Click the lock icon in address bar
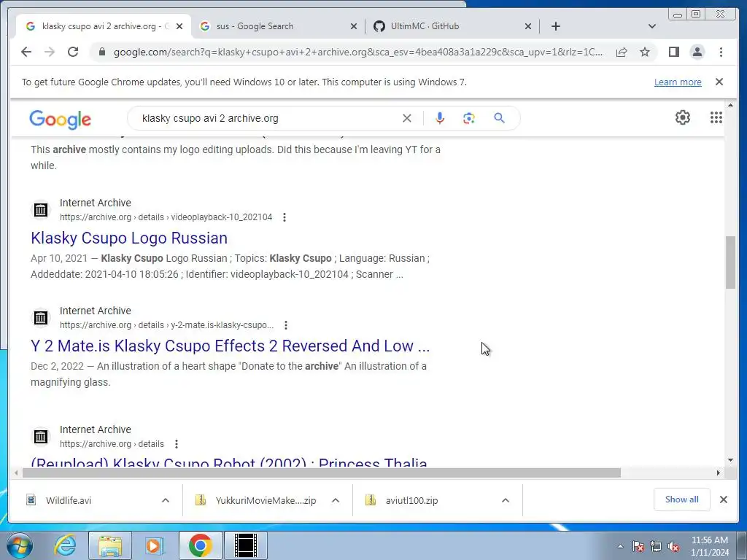Screen dimensions: 747x560 point(102,52)
